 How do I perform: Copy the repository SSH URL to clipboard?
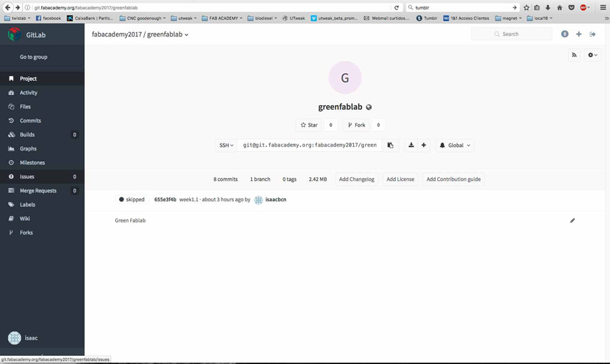(390, 145)
